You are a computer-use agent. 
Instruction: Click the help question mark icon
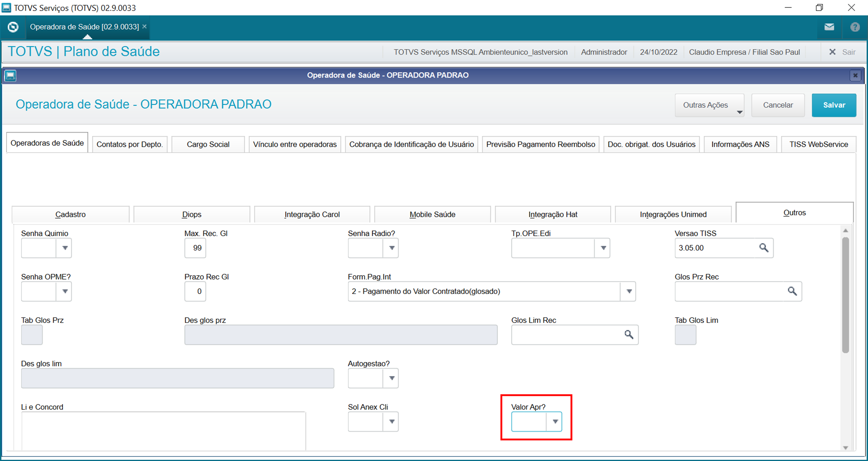click(x=854, y=27)
